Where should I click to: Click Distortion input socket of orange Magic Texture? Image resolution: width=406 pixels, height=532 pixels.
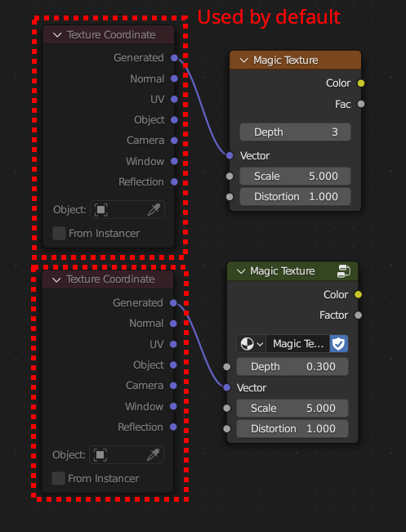230,197
